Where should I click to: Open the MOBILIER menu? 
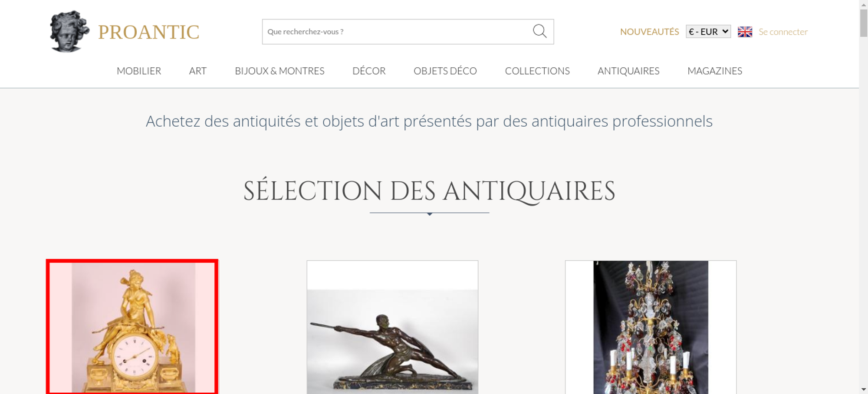coord(139,71)
